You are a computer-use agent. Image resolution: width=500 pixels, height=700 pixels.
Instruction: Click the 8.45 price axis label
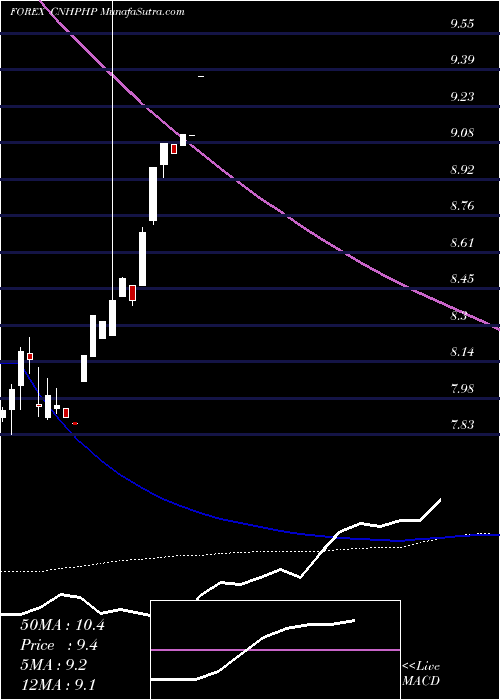462,279
